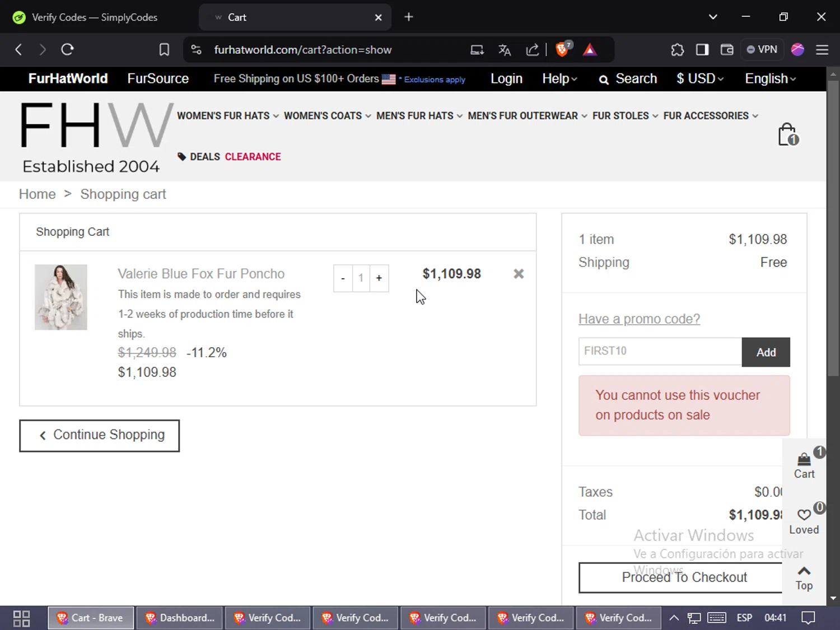
Task: Switch to Verify Codes — SimplyCodes tab
Action: tap(94, 17)
